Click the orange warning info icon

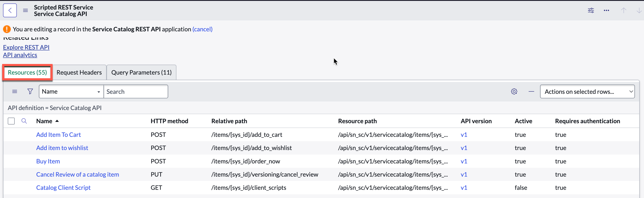coord(7,29)
